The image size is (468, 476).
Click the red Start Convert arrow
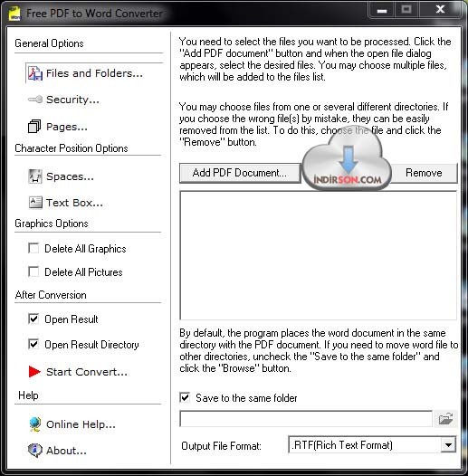click(x=34, y=372)
